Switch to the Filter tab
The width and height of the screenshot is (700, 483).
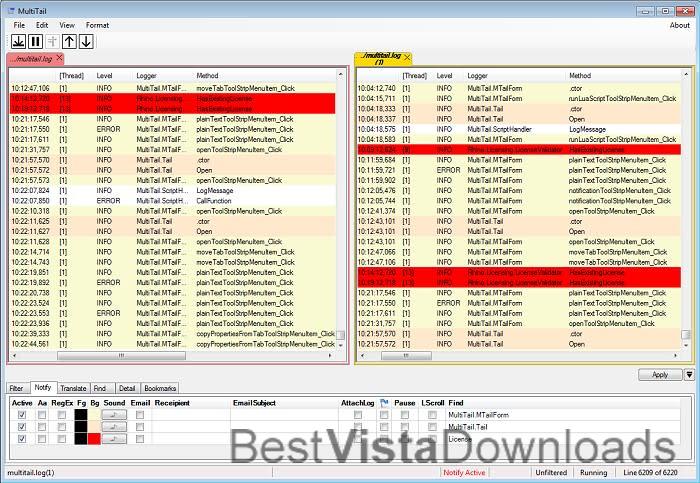tap(17, 388)
